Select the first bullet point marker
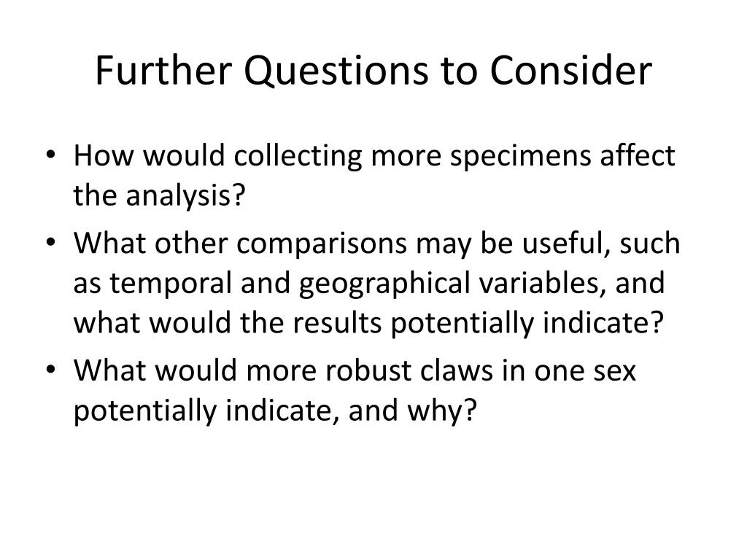 (x=51, y=155)
